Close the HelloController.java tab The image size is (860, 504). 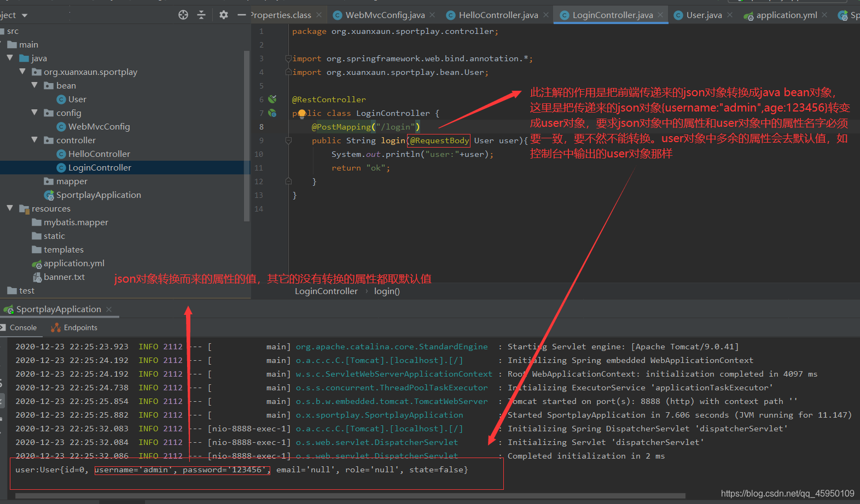(x=546, y=15)
